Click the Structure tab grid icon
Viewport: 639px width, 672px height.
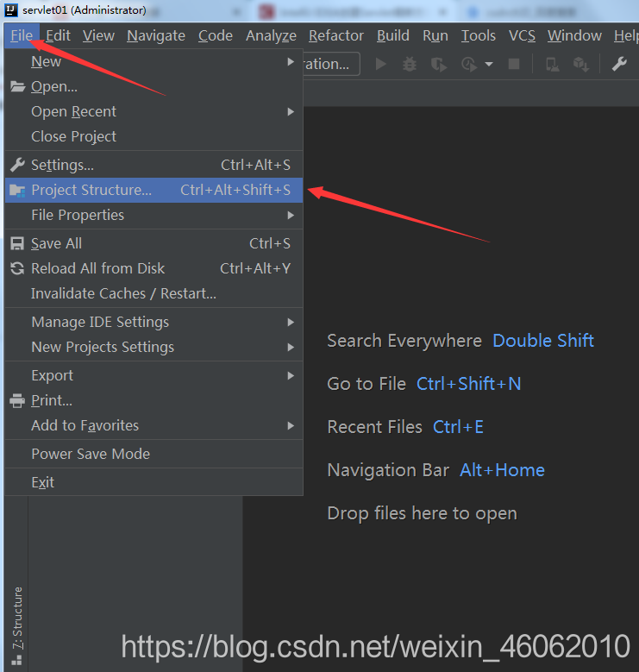pyautogui.click(x=16, y=661)
